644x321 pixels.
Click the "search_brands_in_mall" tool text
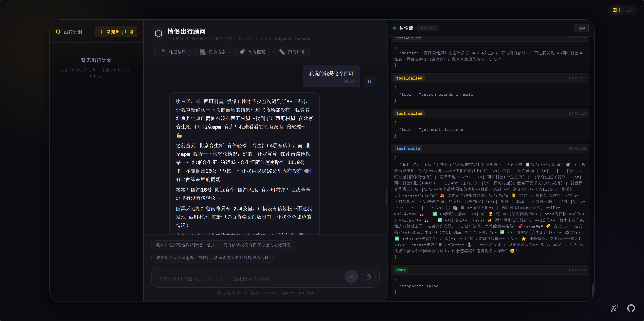[447, 94]
